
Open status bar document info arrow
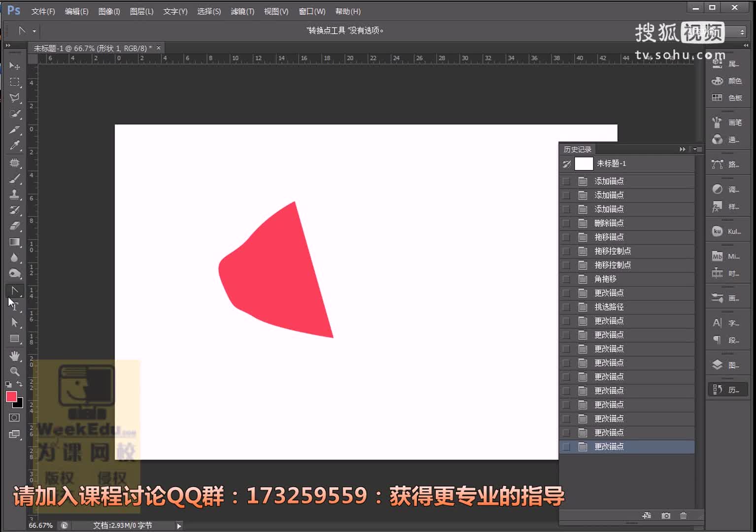point(179,526)
